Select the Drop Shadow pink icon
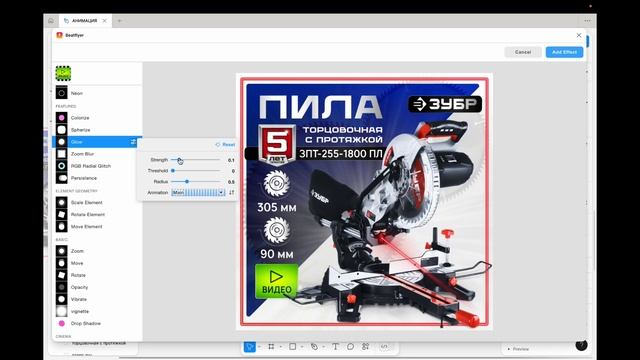Viewport: 640px width, 360px height. [62, 323]
